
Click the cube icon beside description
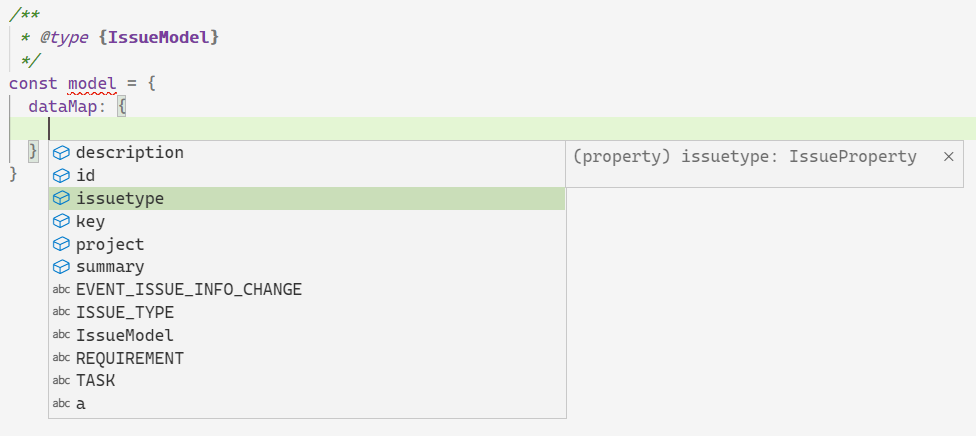[62, 153]
